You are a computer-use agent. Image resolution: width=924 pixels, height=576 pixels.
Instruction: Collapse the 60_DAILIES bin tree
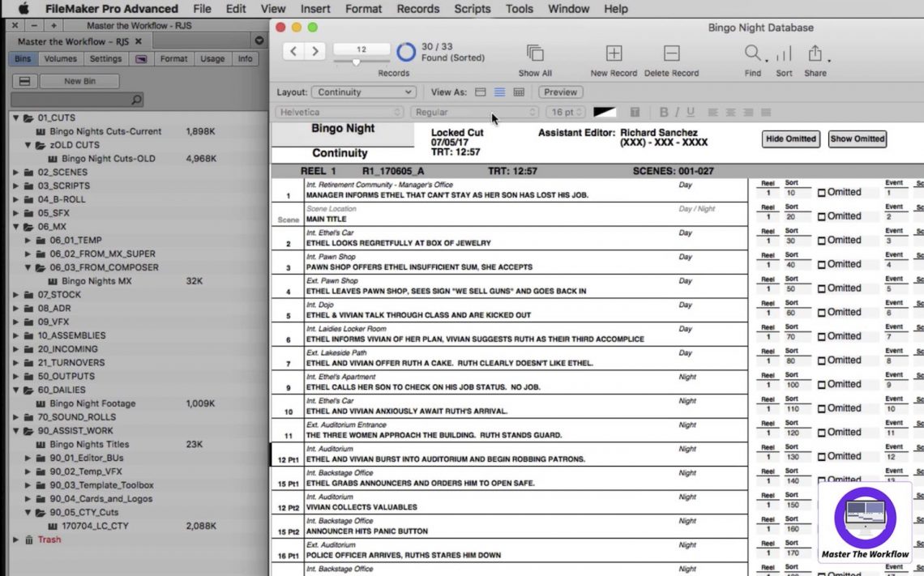coord(18,389)
